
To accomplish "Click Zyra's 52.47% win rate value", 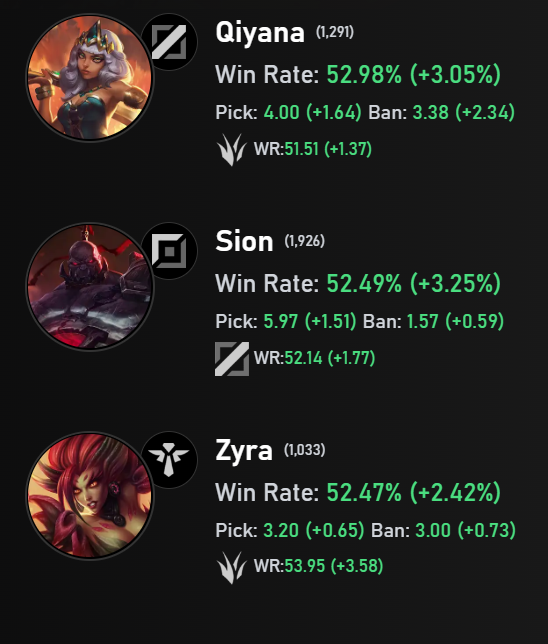I will (364, 492).
